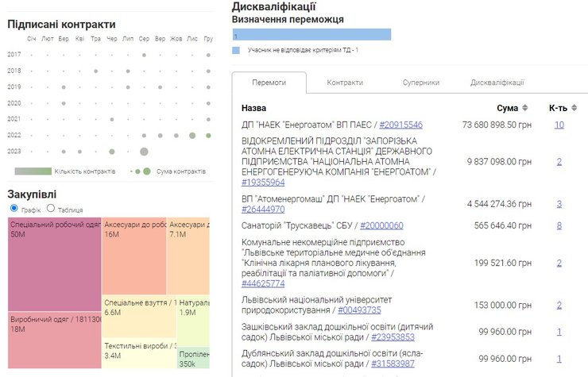Click the 2023 June contract bubble
Screen dimensions: 588x377
pos(112,152)
